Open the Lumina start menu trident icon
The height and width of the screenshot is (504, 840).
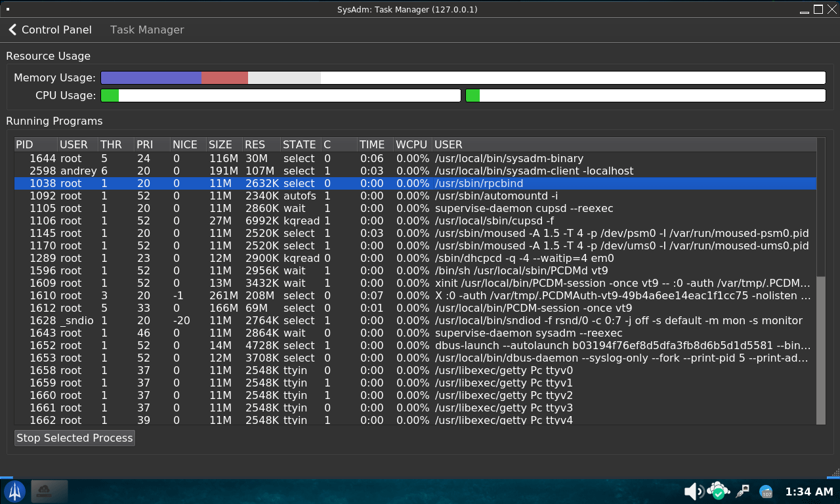point(15,491)
